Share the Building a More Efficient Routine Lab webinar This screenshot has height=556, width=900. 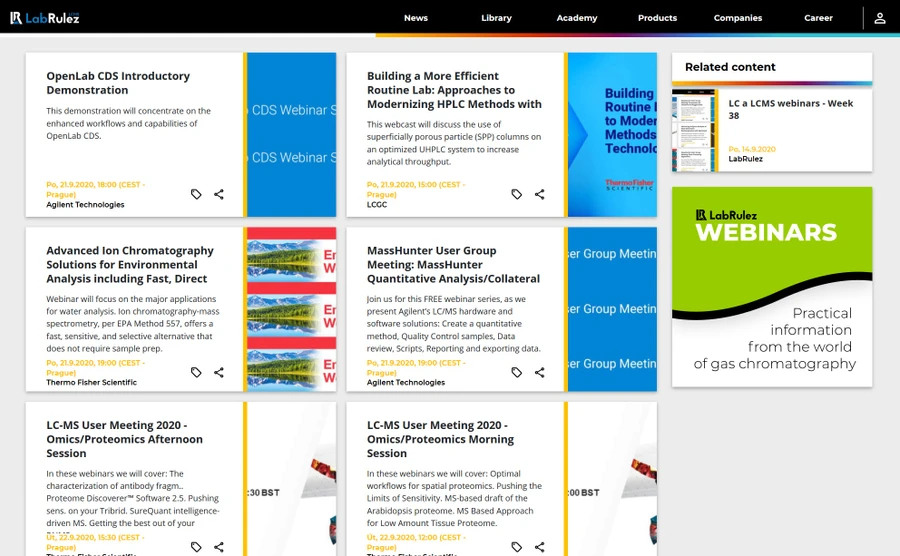coord(540,195)
